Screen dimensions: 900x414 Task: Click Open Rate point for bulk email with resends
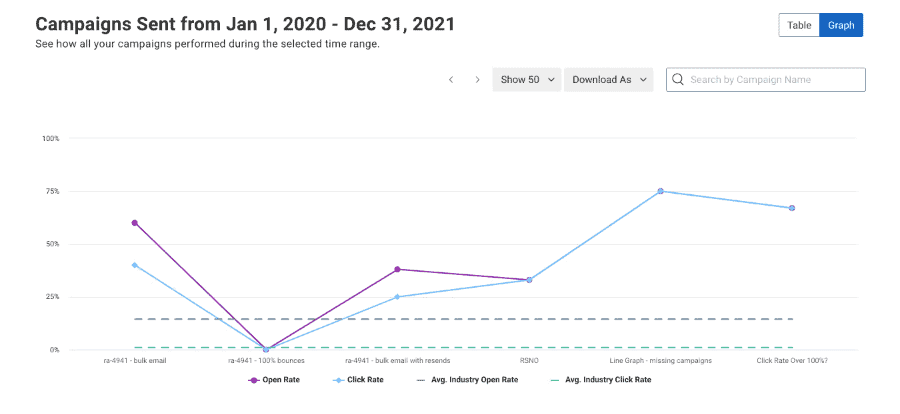pos(397,269)
